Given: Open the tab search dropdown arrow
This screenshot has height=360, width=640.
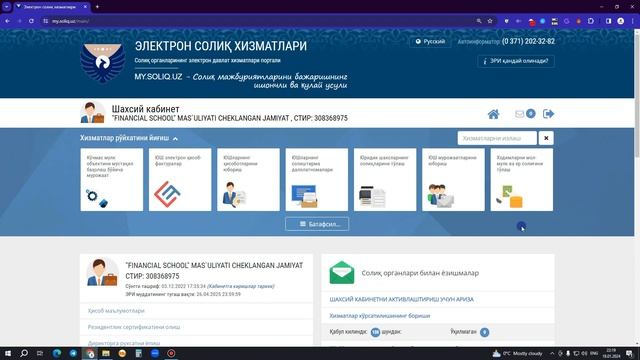Looking at the screenshot, I should coord(7,7).
